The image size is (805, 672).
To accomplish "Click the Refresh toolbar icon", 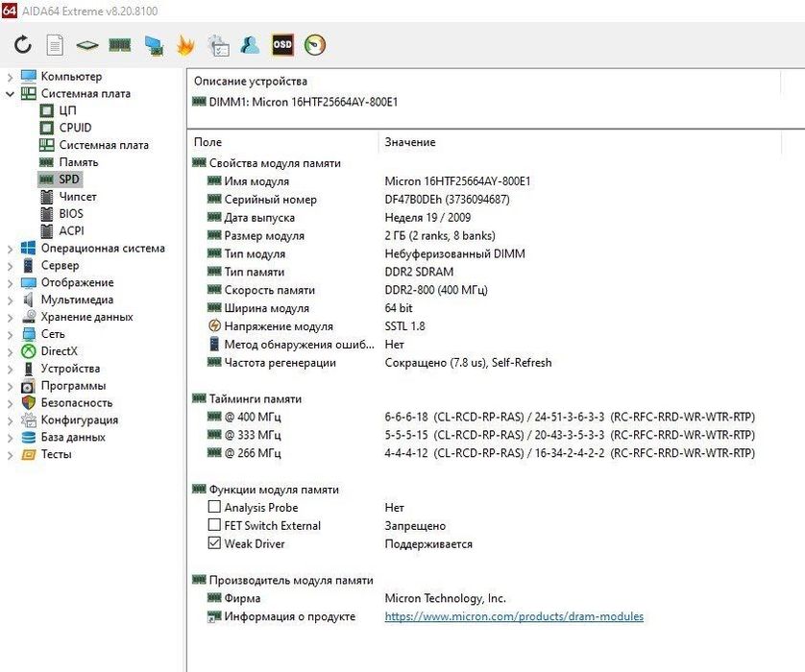I will [x=23, y=45].
